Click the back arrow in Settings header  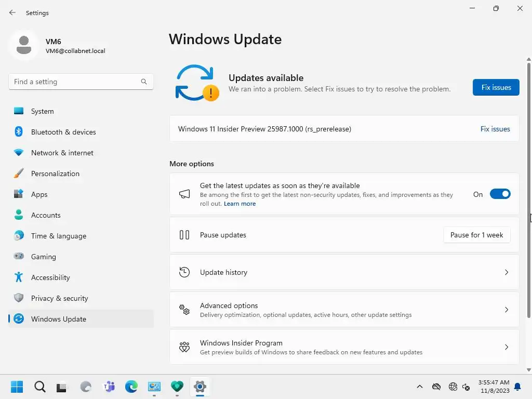click(12, 12)
